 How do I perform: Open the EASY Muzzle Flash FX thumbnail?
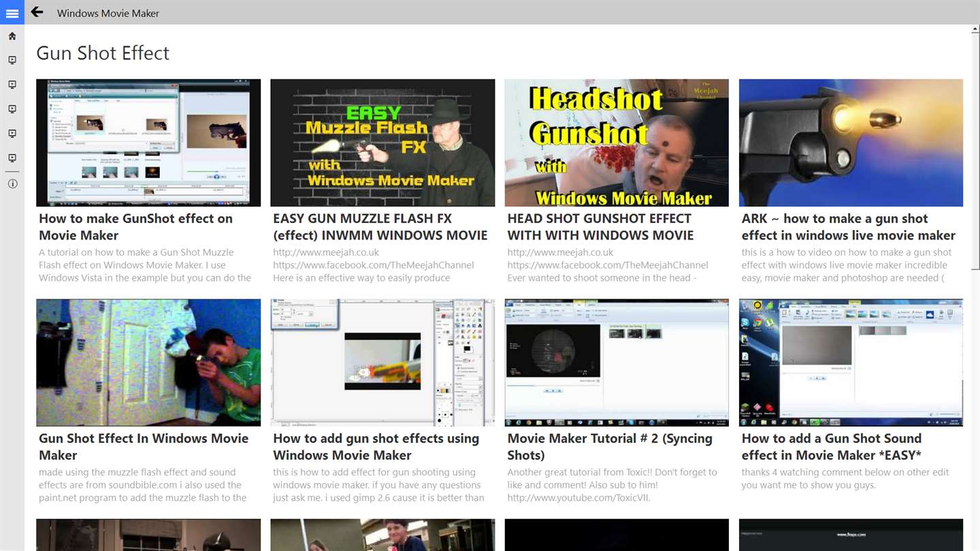pyautogui.click(x=382, y=143)
